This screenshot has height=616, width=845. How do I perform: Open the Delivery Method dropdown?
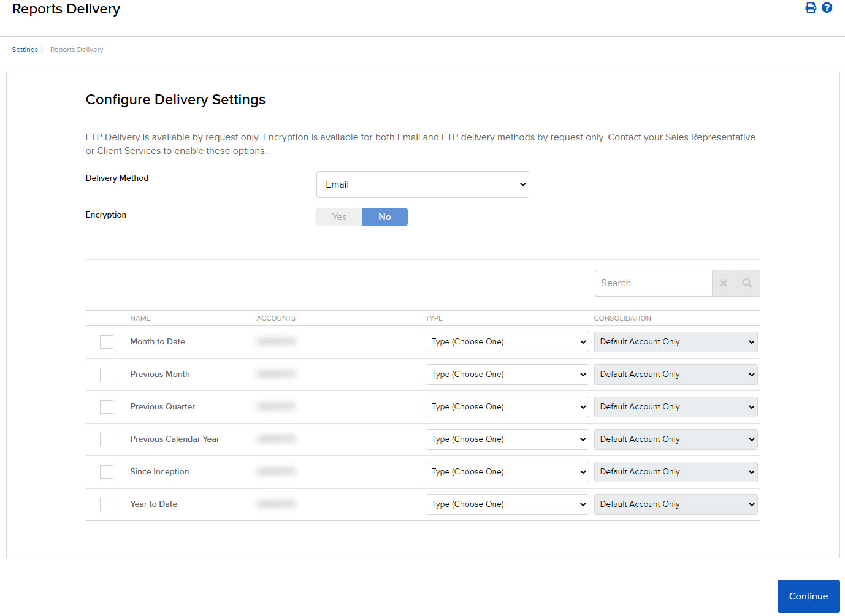422,184
